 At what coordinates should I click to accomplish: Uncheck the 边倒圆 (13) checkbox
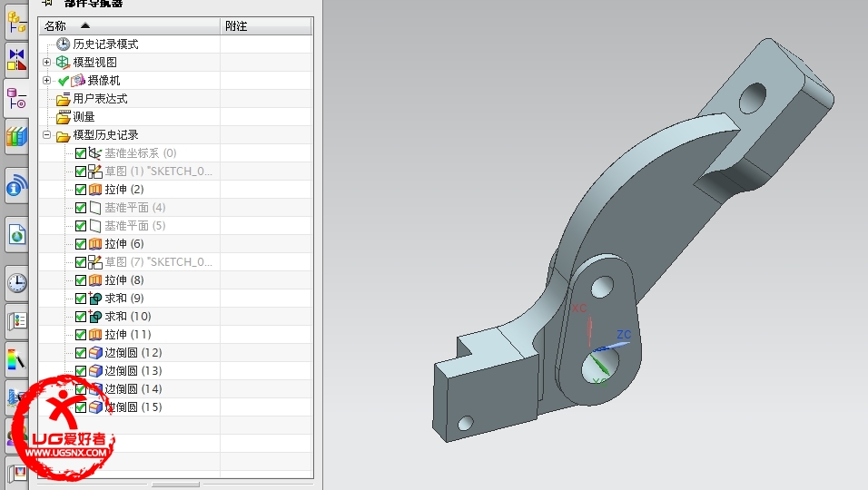point(81,371)
